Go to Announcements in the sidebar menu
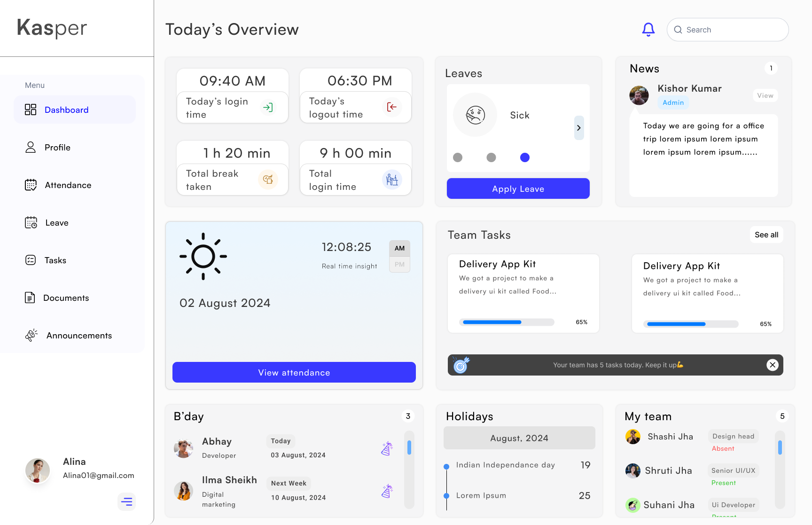Screen dimensions: 812x525 (78, 336)
